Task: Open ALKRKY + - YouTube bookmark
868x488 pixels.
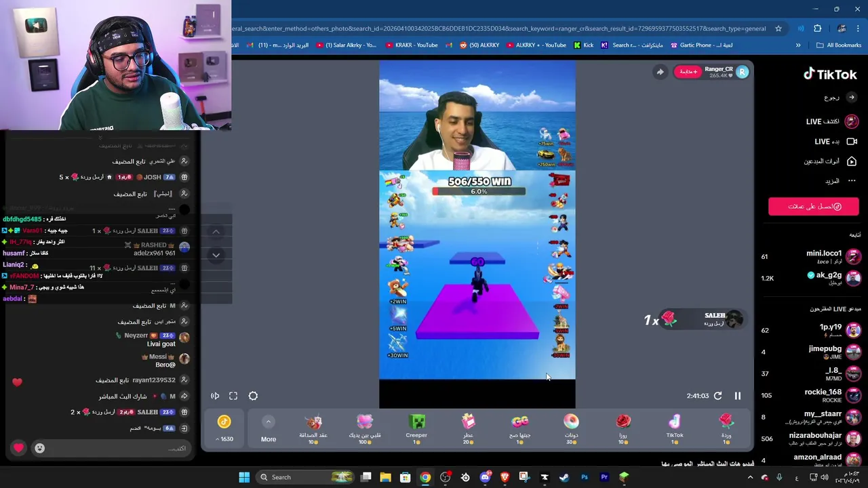Action: pyautogui.click(x=536, y=45)
